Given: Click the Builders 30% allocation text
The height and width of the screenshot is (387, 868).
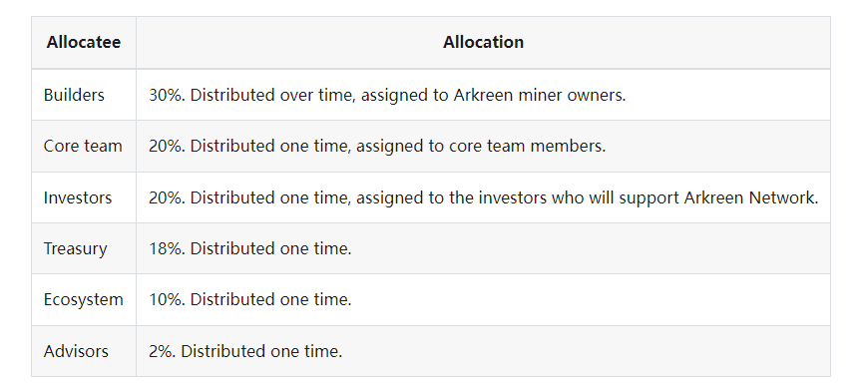Looking at the screenshot, I should click(x=387, y=95).
